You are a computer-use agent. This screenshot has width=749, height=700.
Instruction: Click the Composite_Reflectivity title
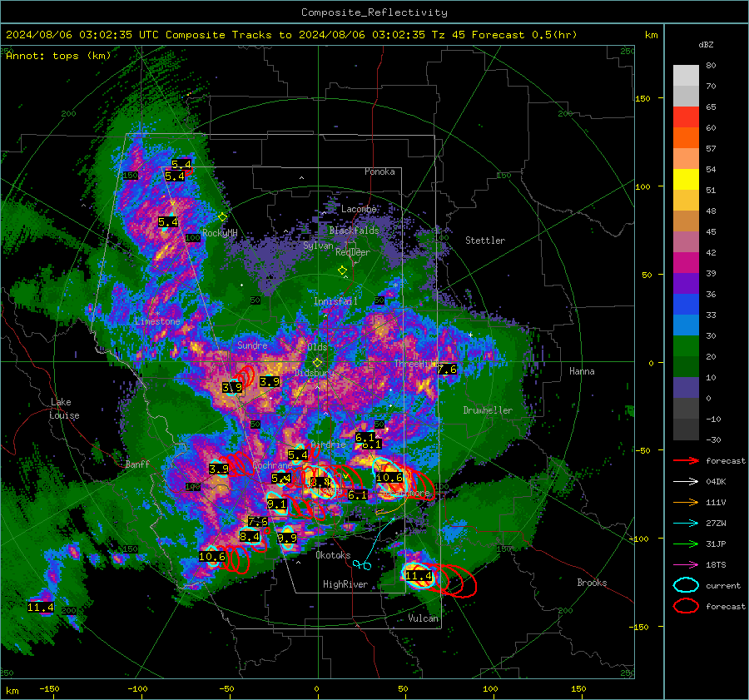tap(374, 12)
